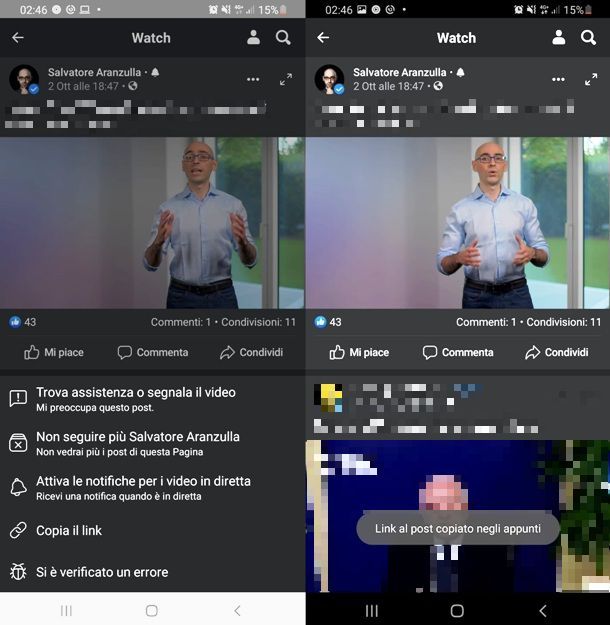Viewport: 610px width, 625px height.
Task: Tap Condividi button in right screenshot
Action: pyautogui.click(x=557, y=352)
